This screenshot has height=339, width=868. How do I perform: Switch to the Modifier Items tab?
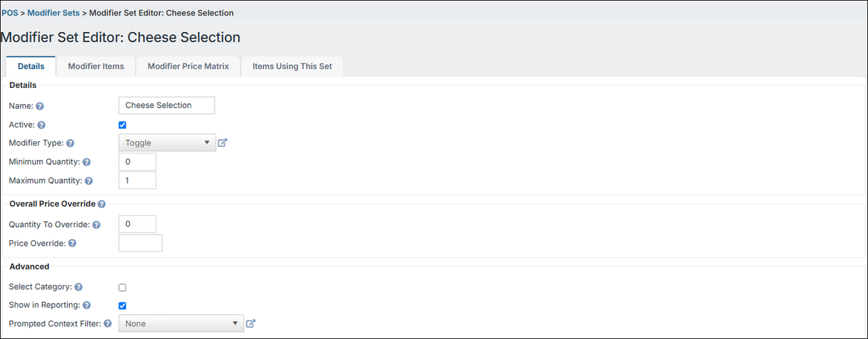pyautogui.click(x=96, y=66)
